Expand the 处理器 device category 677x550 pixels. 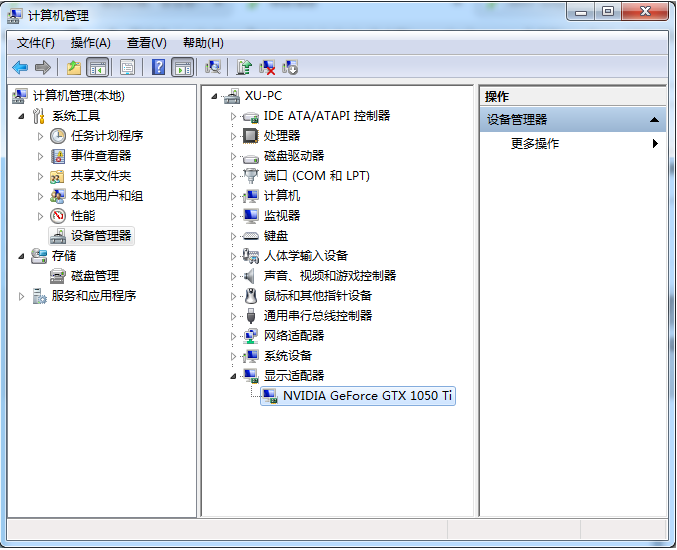tap(234, 136)
